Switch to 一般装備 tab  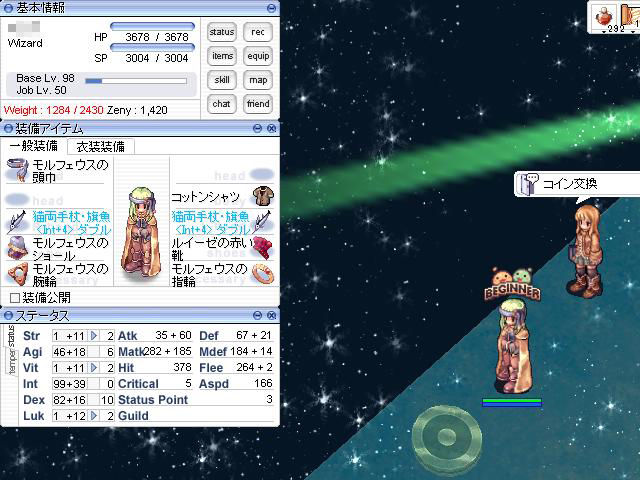[33, 146]
